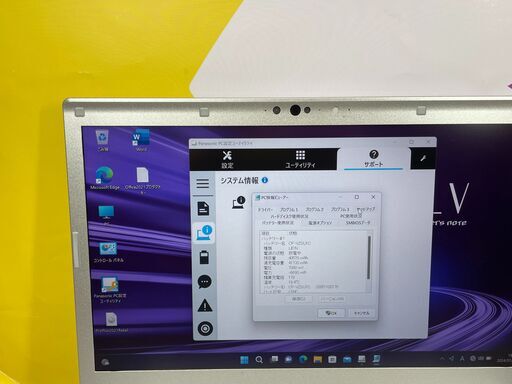The width and height of the screenshot is (512, 384).
Task: Open the ハードディスク使用状況 tab
Action: (x=289, y=216)
